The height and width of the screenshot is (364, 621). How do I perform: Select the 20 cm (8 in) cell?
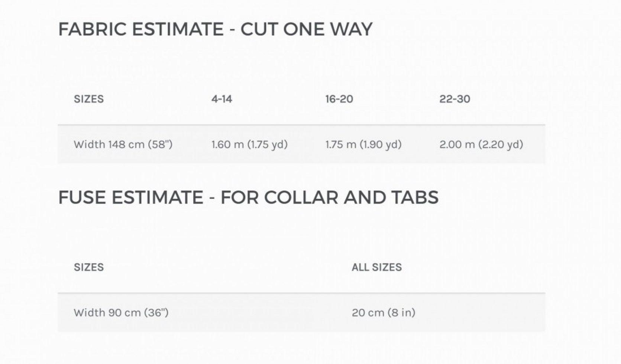tap(384, 312)
